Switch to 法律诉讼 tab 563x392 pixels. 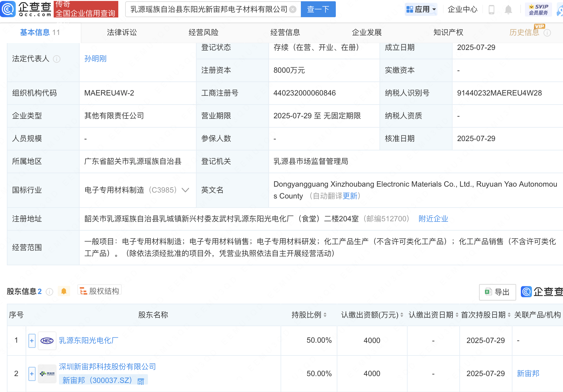pos(122,32)
